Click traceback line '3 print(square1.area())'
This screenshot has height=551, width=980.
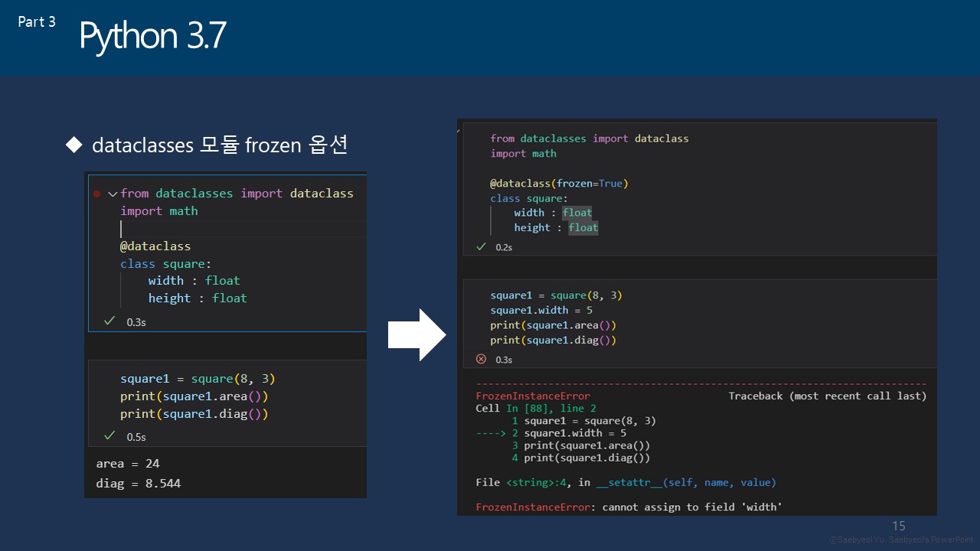[581, 445]
